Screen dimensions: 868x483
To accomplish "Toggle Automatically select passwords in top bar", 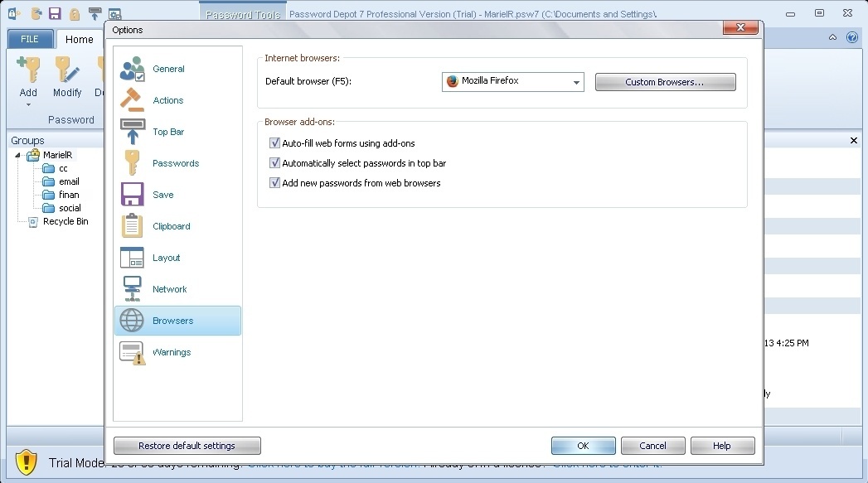I will coord(274,162).
